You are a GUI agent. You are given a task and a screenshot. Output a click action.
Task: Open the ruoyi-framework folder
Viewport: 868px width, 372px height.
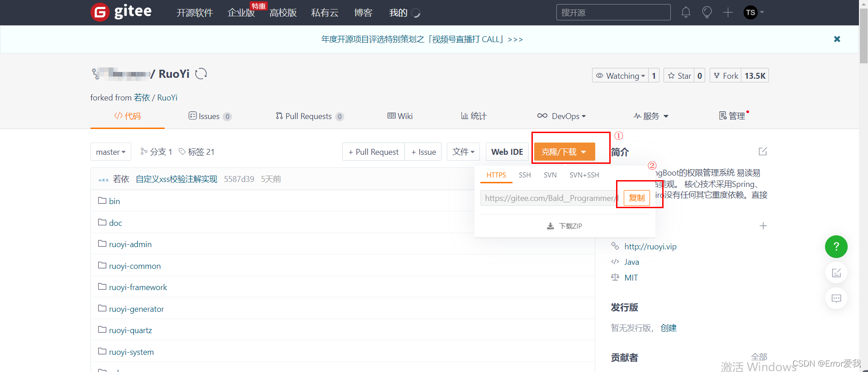click(138, 287)
